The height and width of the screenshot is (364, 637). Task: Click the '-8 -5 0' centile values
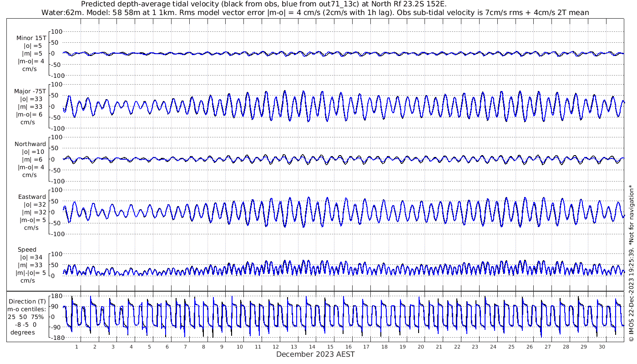[26, 324]
